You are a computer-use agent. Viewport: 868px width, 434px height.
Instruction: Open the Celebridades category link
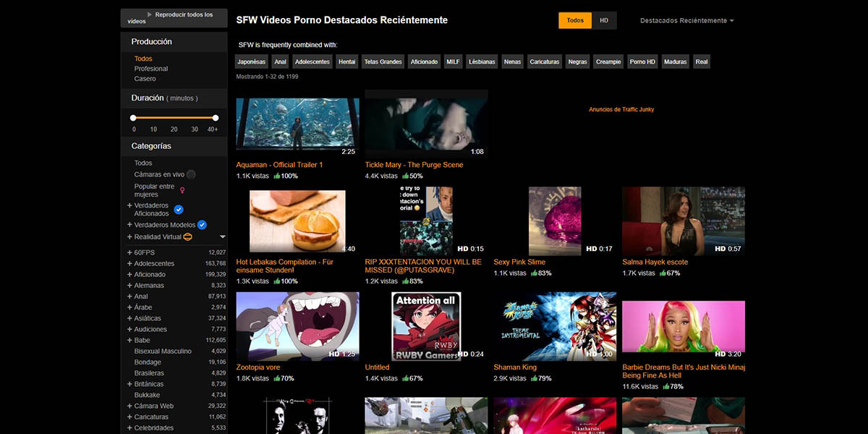click(154, 427)
